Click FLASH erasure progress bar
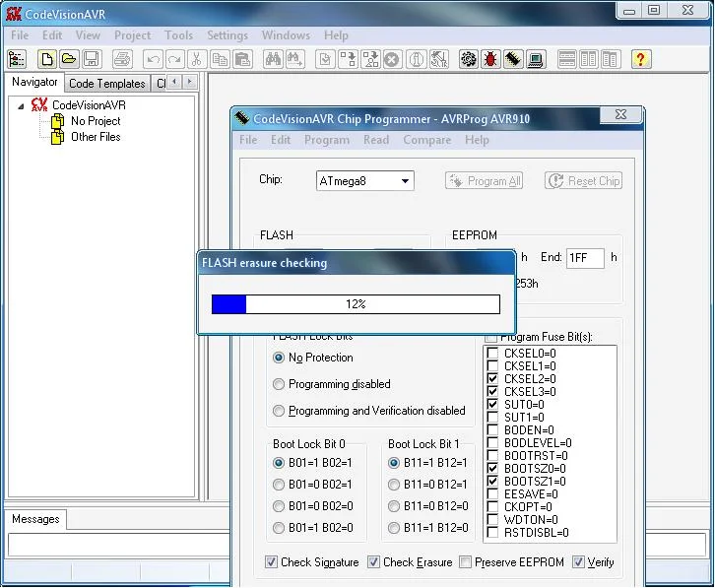This screenshot has height=588, width=715. pos(356,304)
